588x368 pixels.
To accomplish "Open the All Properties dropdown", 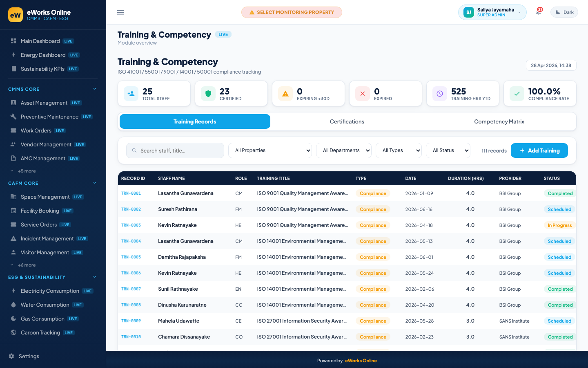I will pyautogui.click(x=270, y=150).
